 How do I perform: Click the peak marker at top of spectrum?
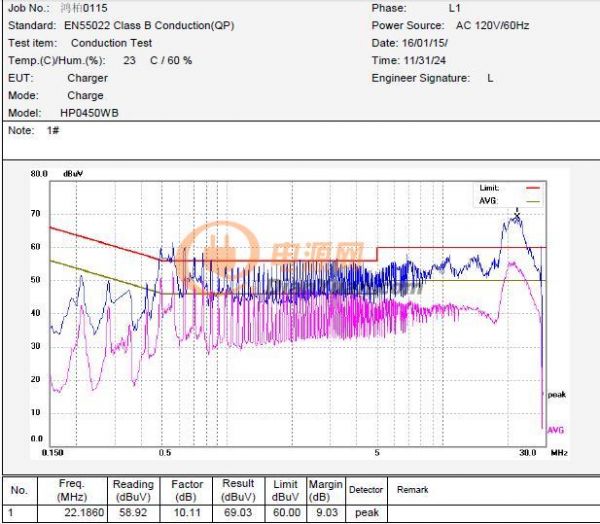tap(517, 213)
